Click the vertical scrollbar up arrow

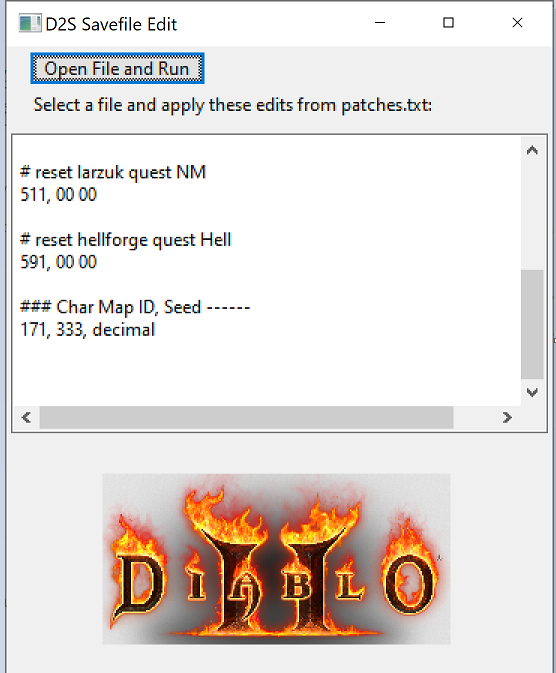[532, 150]
